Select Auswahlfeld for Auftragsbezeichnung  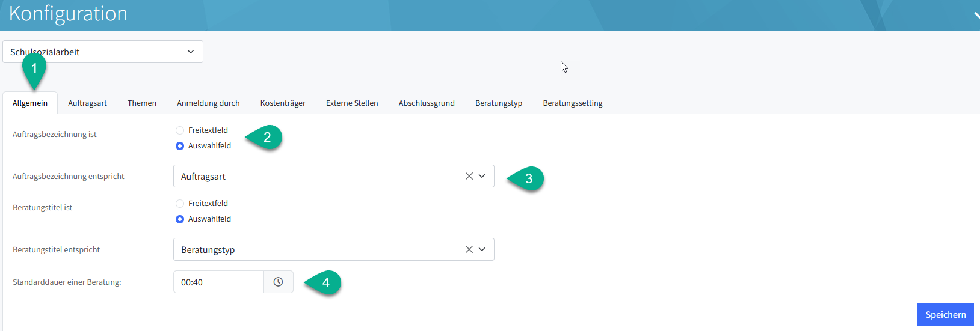click(180, 146)
